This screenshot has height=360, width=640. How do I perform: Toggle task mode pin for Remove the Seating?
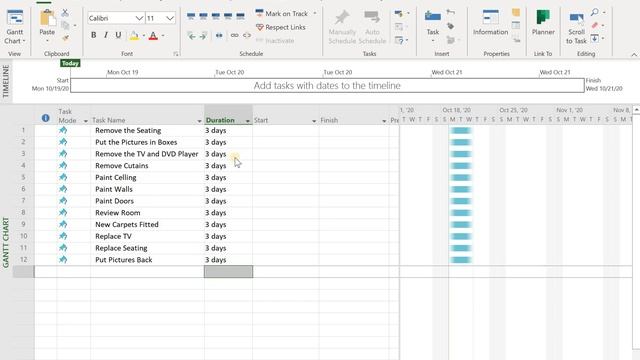coord(63,130)
